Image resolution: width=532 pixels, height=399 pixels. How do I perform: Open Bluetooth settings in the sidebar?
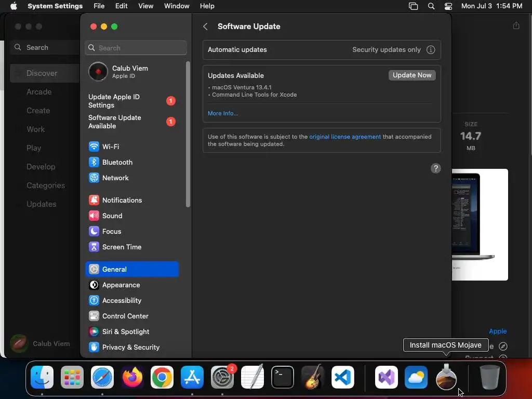131,162
